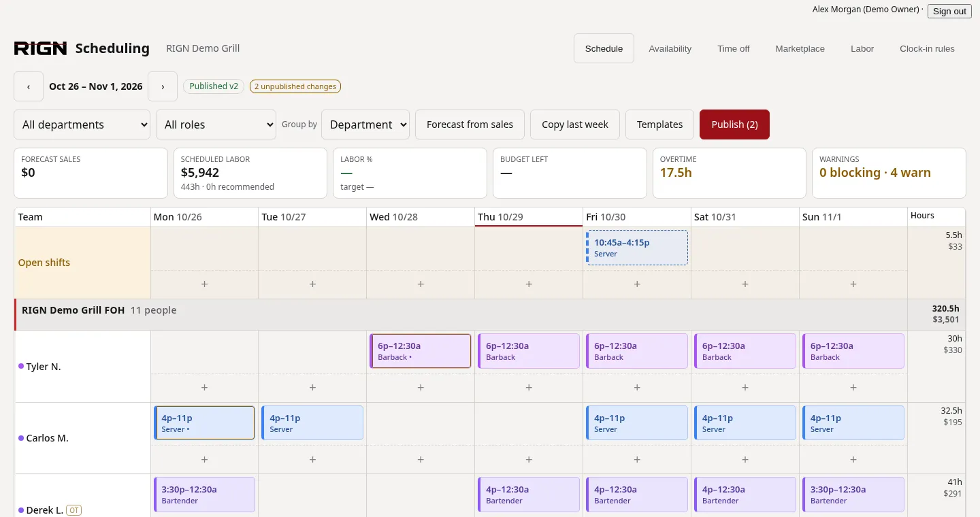Select the RIGN Demo Grill FOH group header
Image resolution: width=980 pixels, height=517 pixels.
[x=461, y=315]
